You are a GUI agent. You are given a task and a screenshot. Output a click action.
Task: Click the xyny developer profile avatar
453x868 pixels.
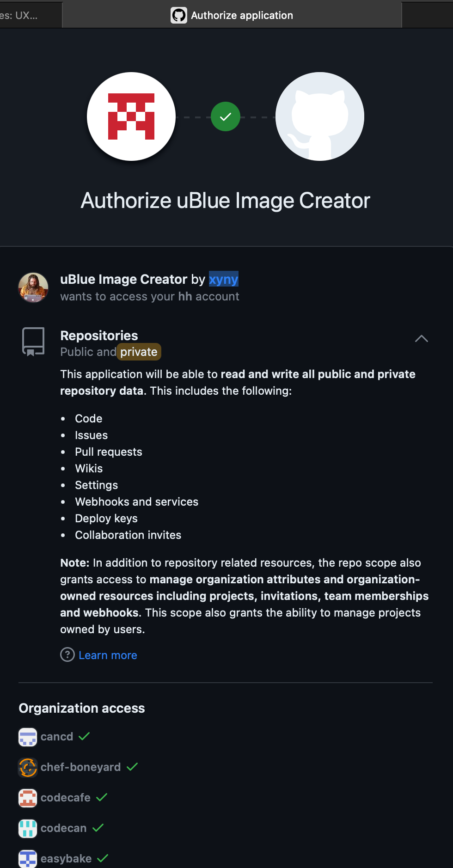pyautogui.click(x=33, y=287)
